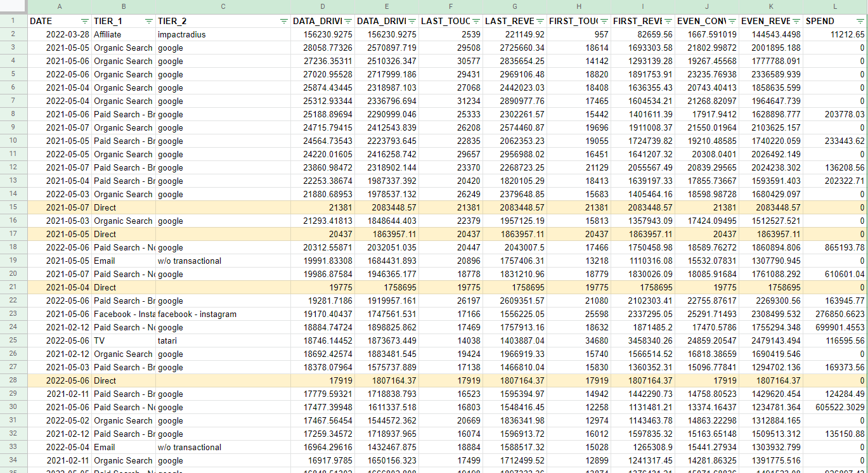Open the SPEND column filter

[860, 21]
